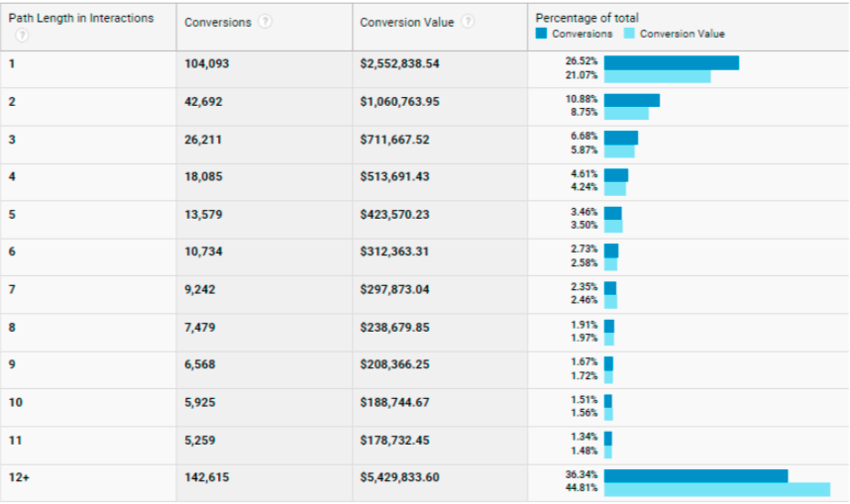Viewport: 850px width, 504px height.
Task: Select conversion value $188,744.67
Action: [x=394, y=402]
